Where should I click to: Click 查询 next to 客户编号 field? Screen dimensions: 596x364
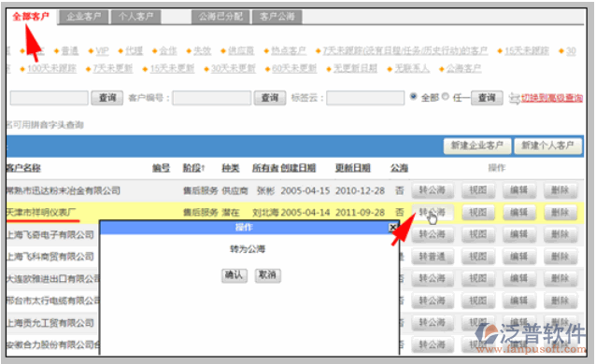[269, 98]
